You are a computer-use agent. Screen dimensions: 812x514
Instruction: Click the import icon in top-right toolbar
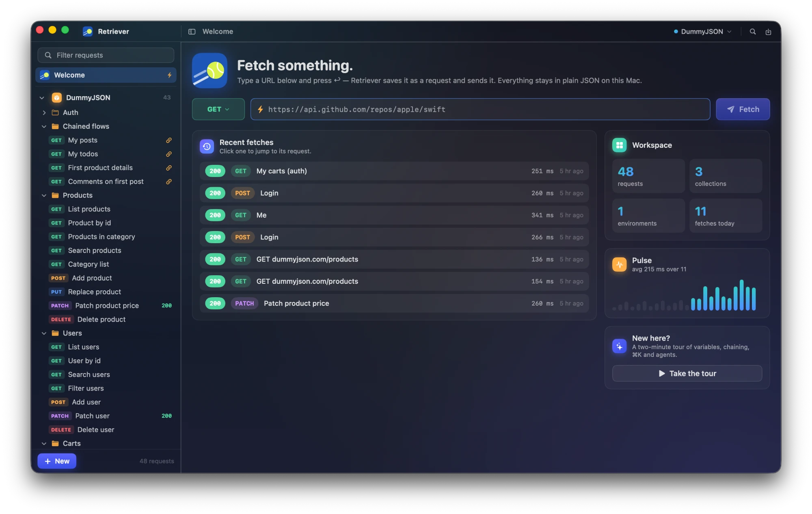coord(768,32)
